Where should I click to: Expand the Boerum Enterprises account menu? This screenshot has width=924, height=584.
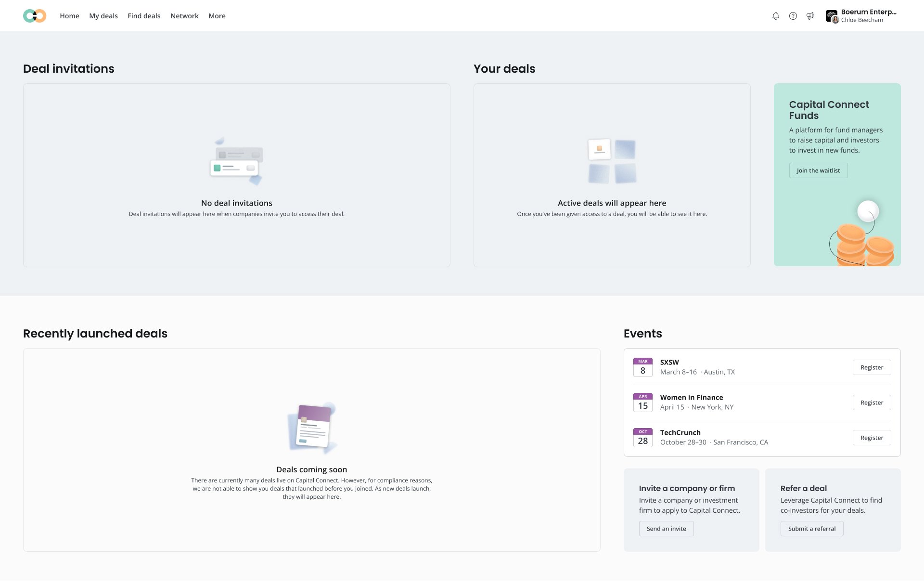click(x=868, y=16)
